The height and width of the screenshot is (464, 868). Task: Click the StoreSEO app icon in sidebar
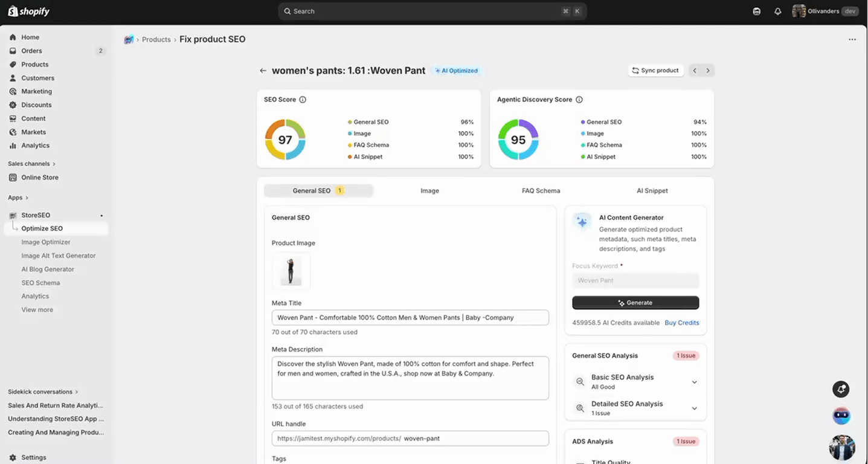[12, 214]
